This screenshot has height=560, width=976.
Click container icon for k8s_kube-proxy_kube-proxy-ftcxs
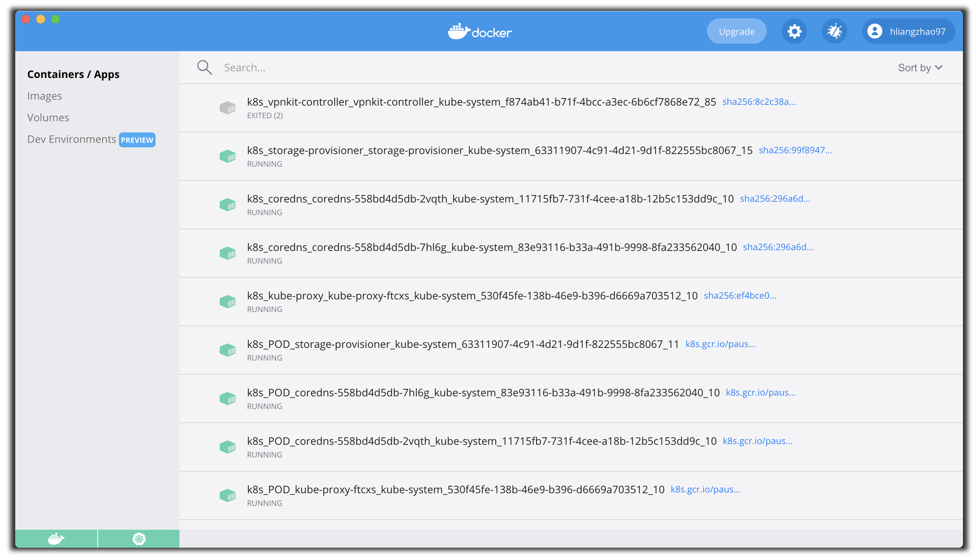[227, 301]
